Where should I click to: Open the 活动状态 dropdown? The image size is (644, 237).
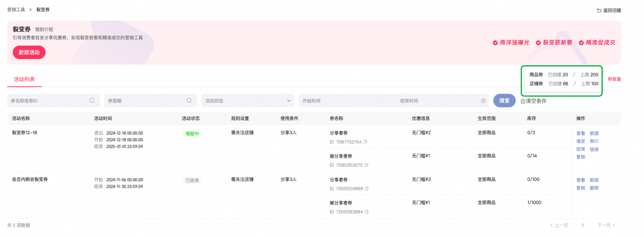pos(248,101)
